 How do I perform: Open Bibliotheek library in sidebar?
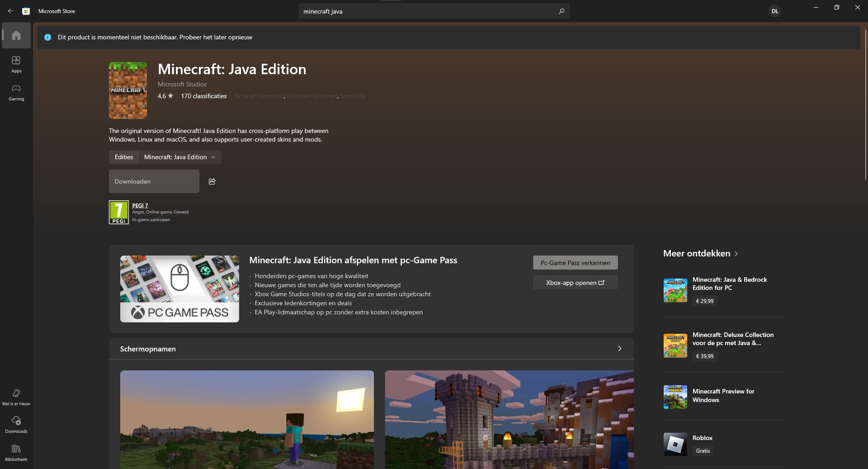(16, 453)
